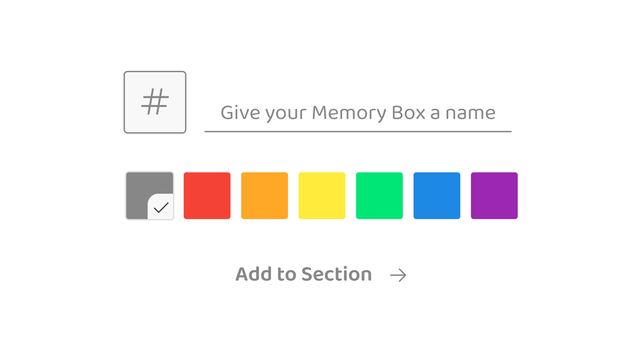This screenshot has height=354, width=644.
Task: Select the orange color swatch
Action: 264,195
